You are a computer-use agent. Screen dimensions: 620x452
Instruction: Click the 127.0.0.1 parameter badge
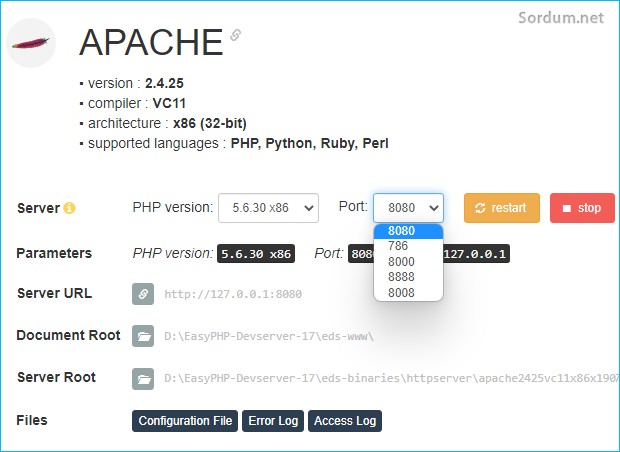(474, 253)
